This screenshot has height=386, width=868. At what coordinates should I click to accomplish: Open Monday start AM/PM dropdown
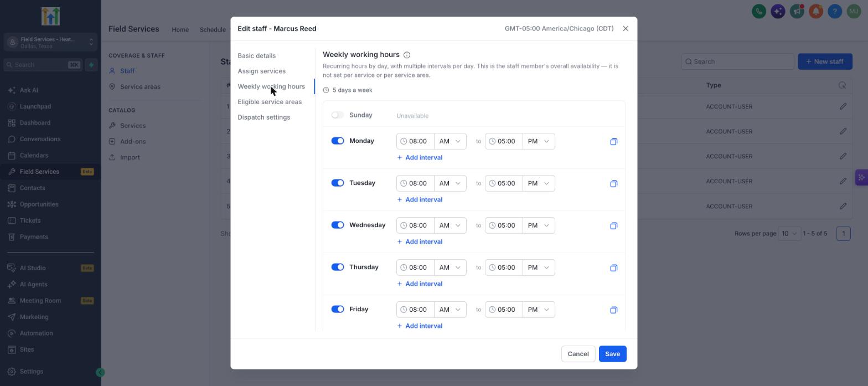click(450, 141)
